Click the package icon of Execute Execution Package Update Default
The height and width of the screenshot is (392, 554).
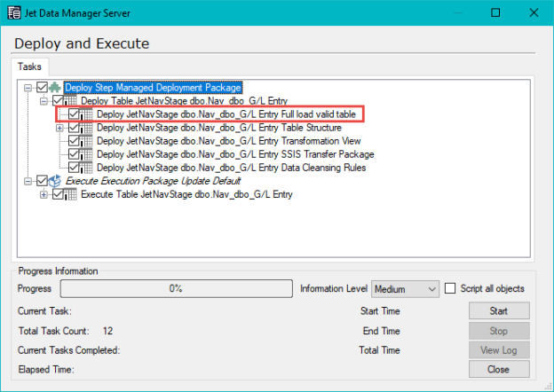(55, 181)
